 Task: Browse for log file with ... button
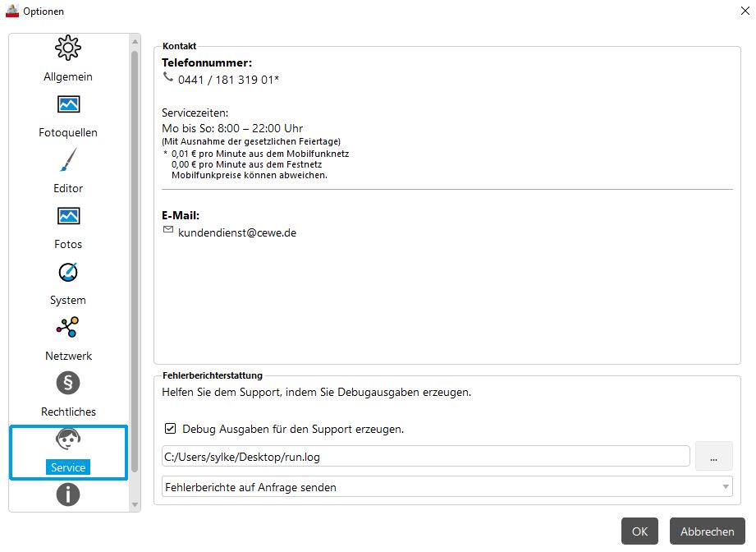713,457
